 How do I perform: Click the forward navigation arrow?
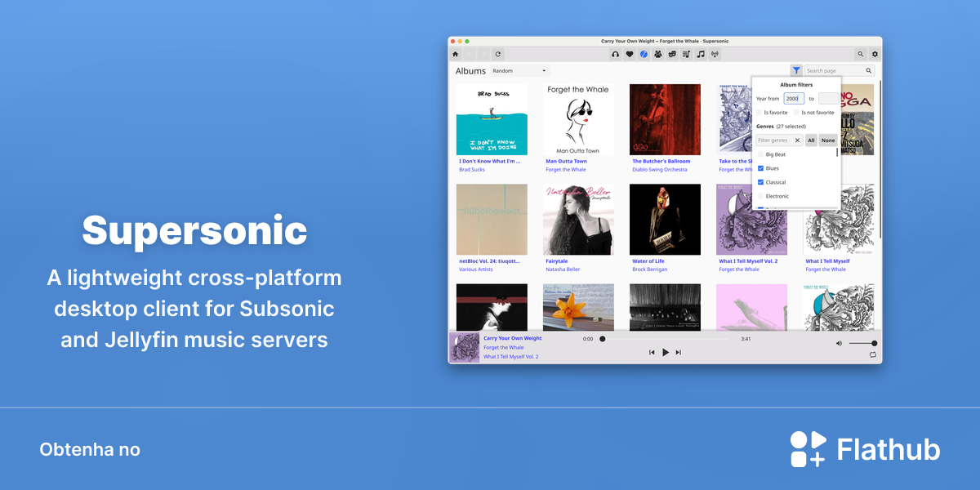(x=483, y=54)
